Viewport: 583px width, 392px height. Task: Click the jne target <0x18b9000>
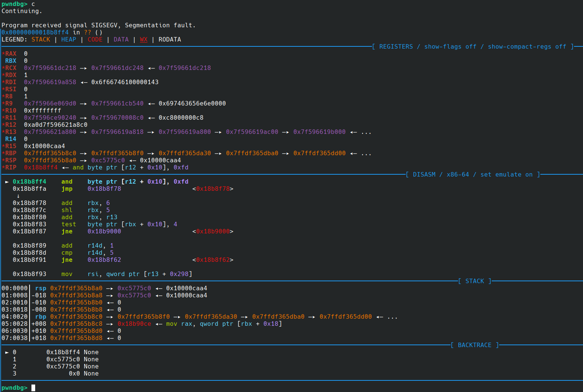tap(213, 232)
